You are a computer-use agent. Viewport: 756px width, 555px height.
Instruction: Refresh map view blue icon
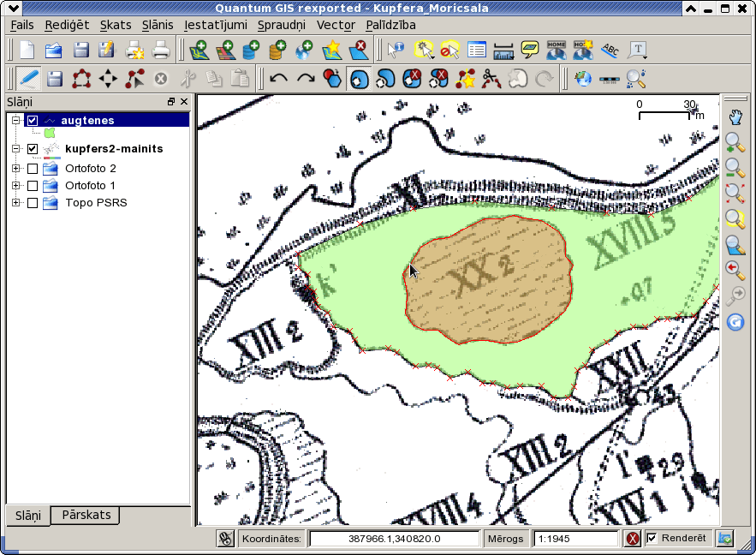(x=735, y=322)
